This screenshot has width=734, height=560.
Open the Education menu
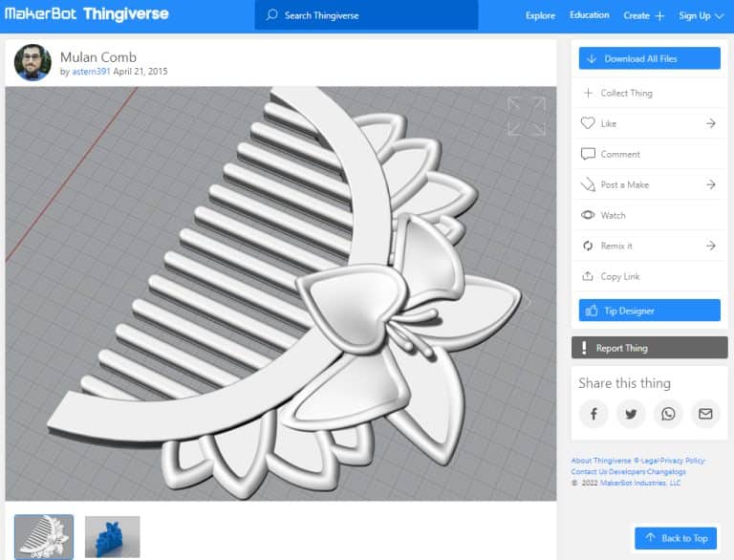[x=590, y=15]
